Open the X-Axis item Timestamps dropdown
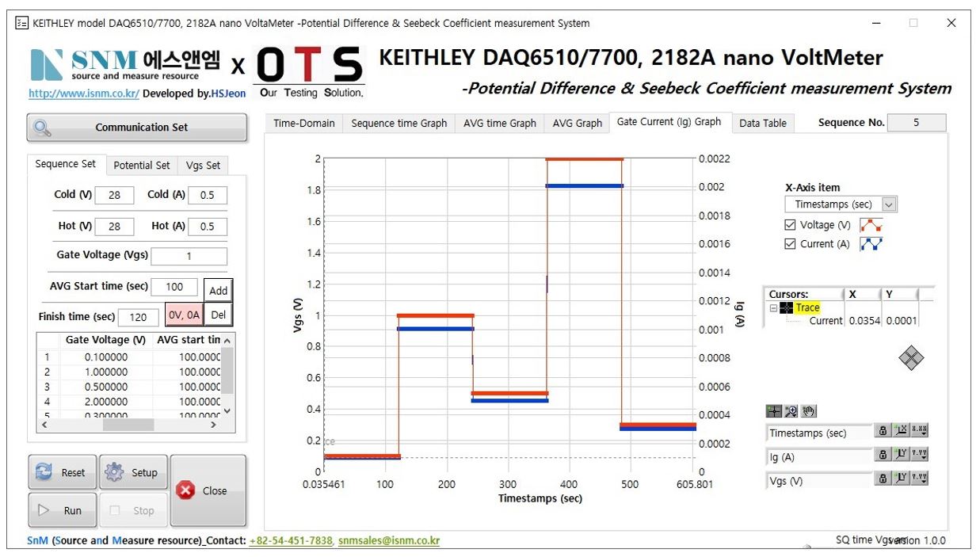This screenshot has height=557, width=980. [x=889, y=204]
